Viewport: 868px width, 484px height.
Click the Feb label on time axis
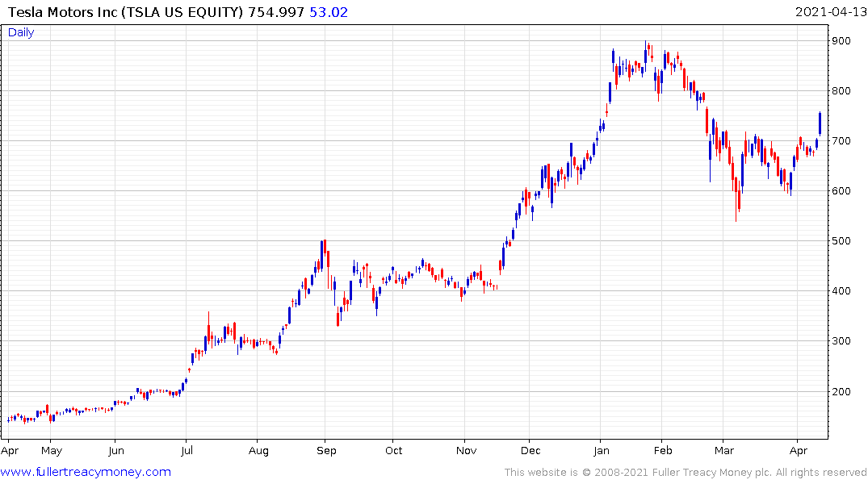tap(663, 451)
